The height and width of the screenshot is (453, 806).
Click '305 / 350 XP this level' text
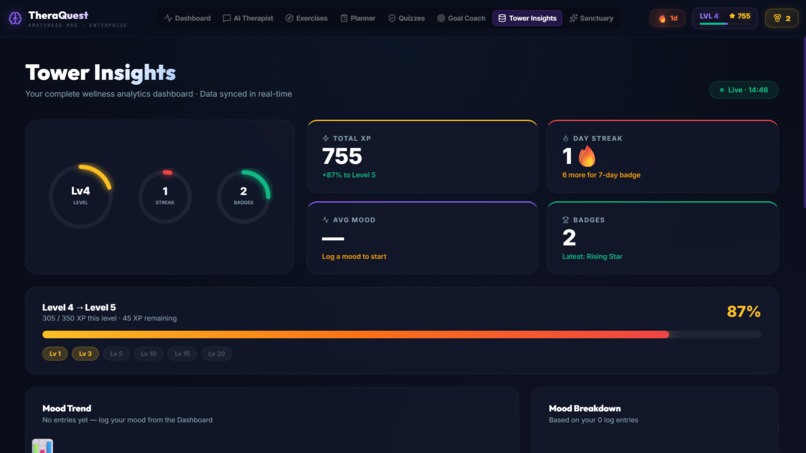click(x=80, y=318)
